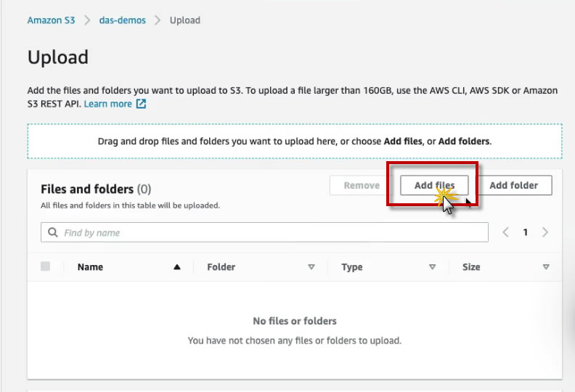The width and height of the screenshot is (575, 392).
Task: Click the Amazon S3 breadcrumb link
Action: [51, 20]
